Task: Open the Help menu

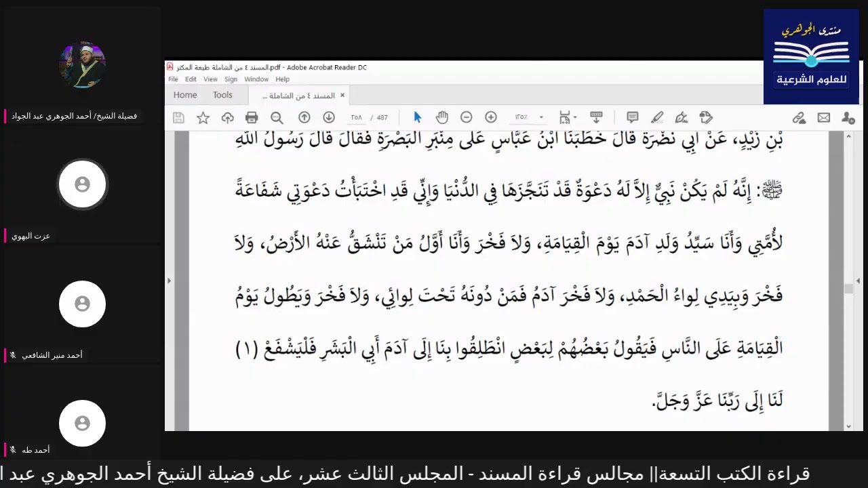Action: pyautogui.click(x=282, y=79)
